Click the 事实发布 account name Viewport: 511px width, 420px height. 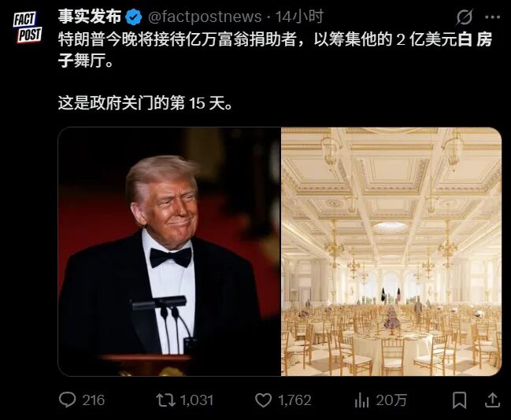[x=90, y=17]
